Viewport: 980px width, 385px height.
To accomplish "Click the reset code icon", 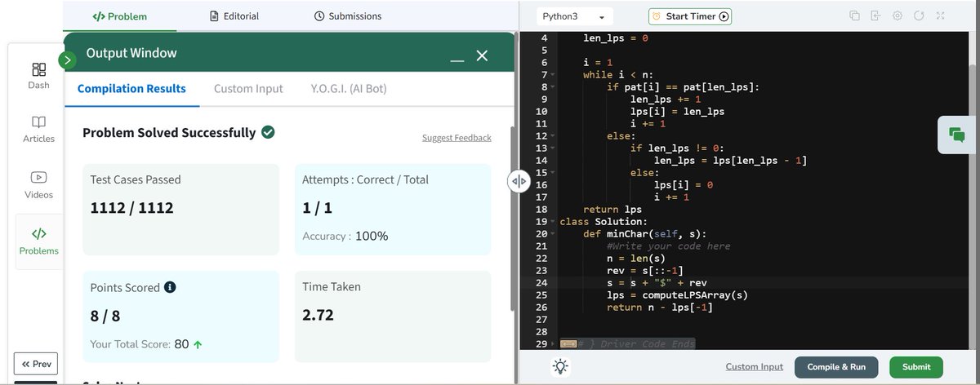I will 919,15.
